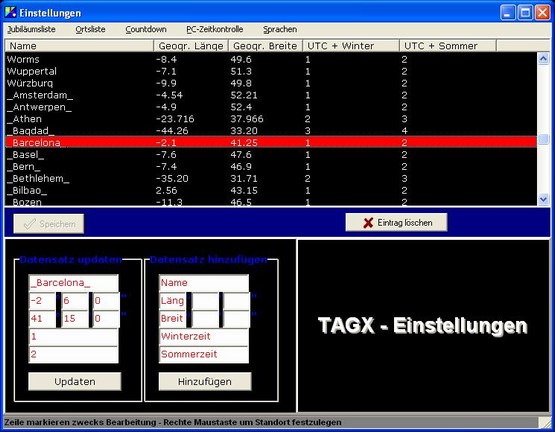Click the longitude minutes field showing 6
Screen dimensions: 555x432
point(75,301)
